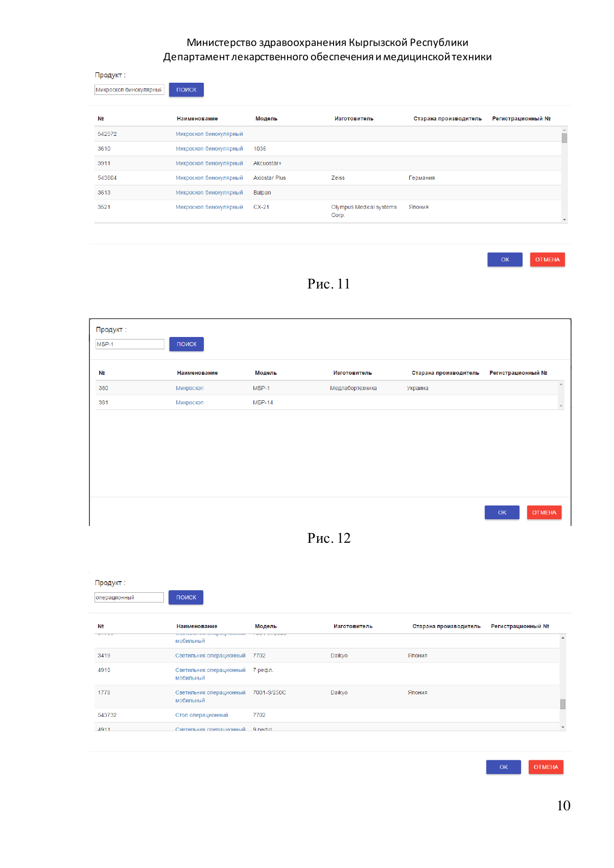614x868 pixels.
Task: Open Светильник операционный мобильный link in row 4910
Action: [x=210, y=674]
